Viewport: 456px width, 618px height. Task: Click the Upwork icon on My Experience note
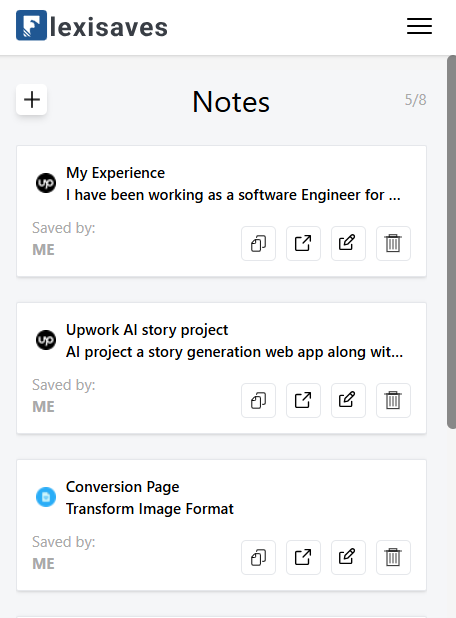(x=46, y=183)
